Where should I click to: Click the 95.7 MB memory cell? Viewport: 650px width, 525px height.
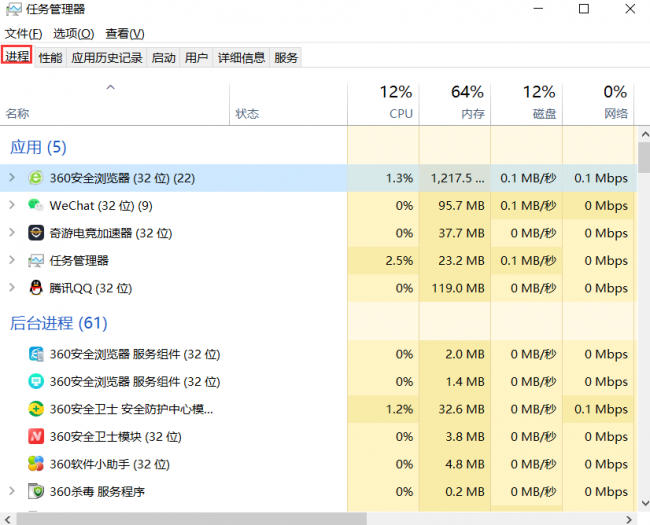coord(455,205)
